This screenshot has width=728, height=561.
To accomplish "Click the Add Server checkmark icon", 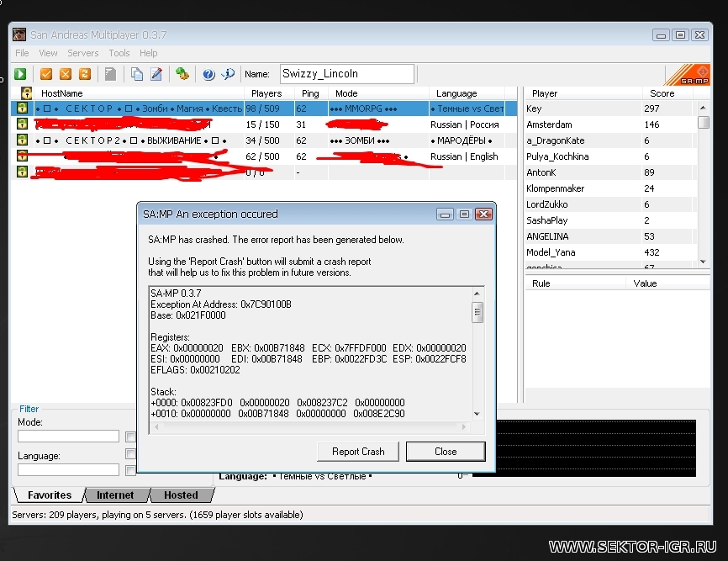I will point(46,74).
